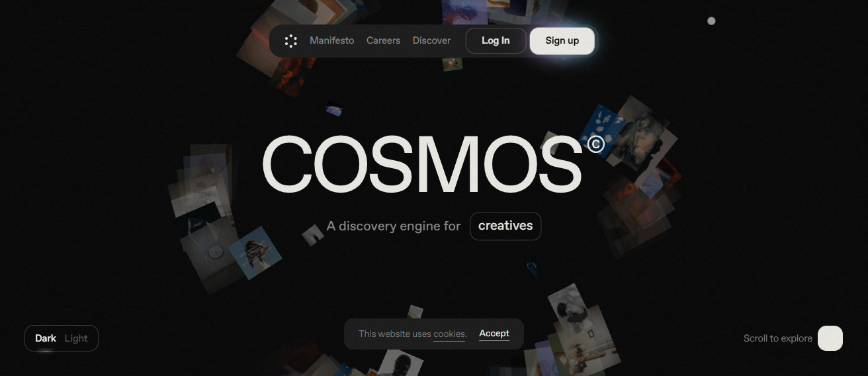Click the copyright symbol beside COSMOS
The width and height of the screenshot is (868, 376).
(596, 144)
